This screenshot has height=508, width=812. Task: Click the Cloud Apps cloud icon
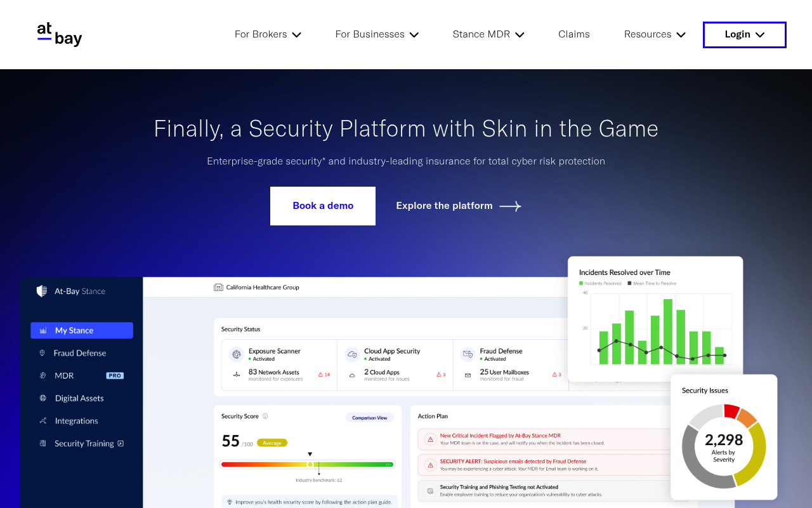pos(352,375)
